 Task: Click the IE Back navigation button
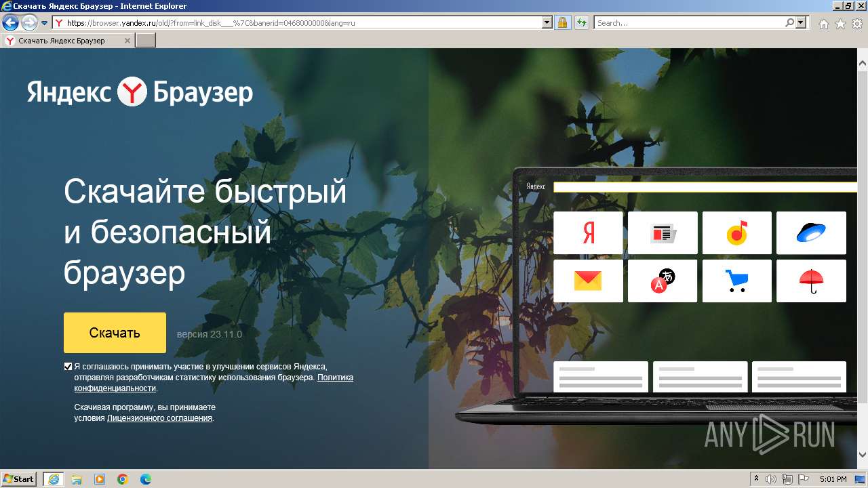(10, 23)
